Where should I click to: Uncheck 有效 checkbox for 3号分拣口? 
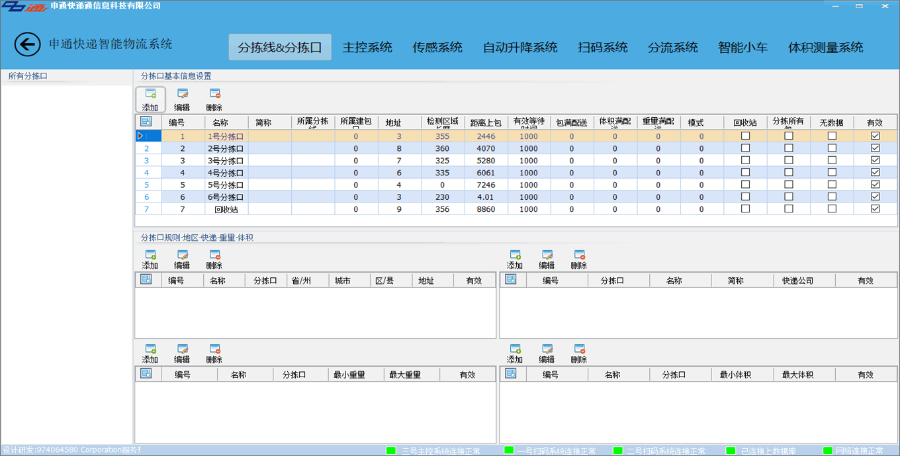click(x=876, y=160)
